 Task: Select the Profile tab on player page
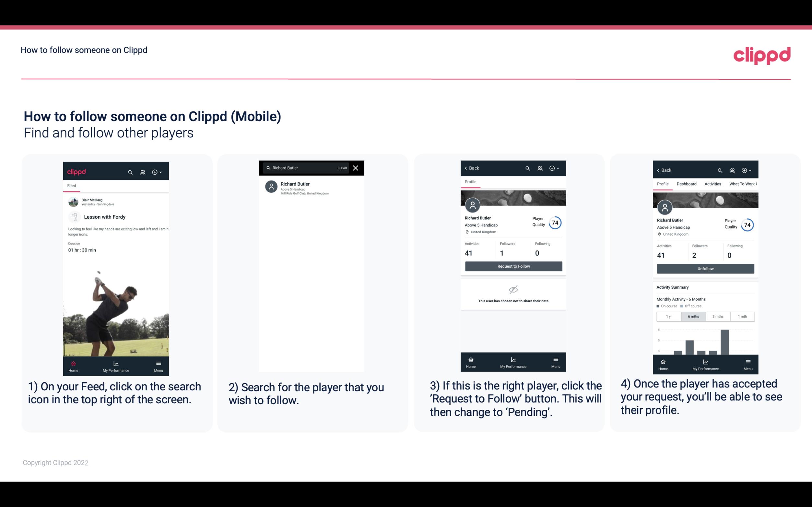click(471, 182)
